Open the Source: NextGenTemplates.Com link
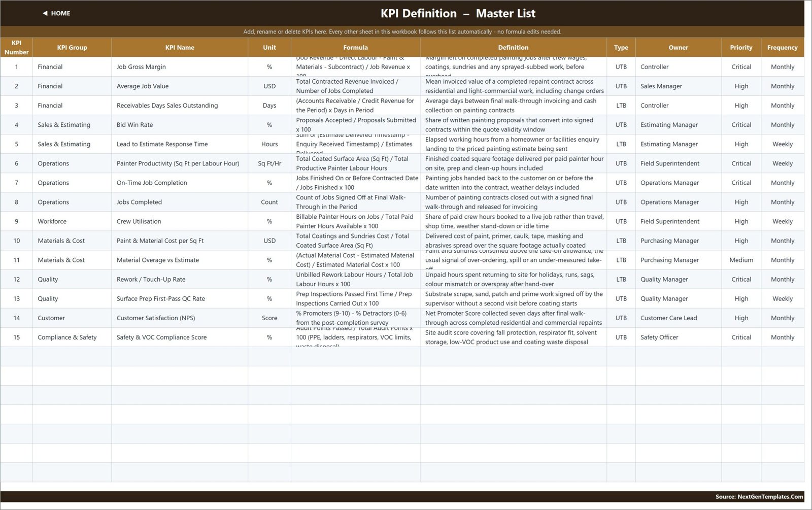 pos(759,496)
